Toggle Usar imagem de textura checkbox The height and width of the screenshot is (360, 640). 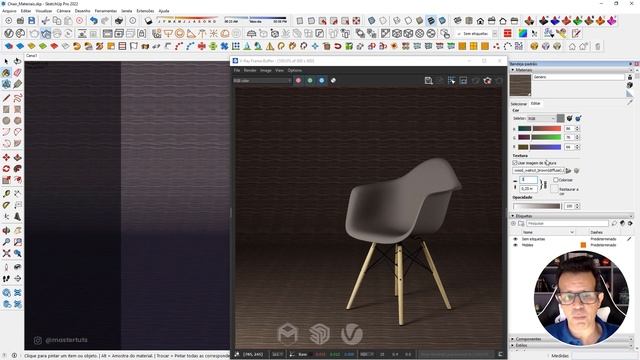515,162
